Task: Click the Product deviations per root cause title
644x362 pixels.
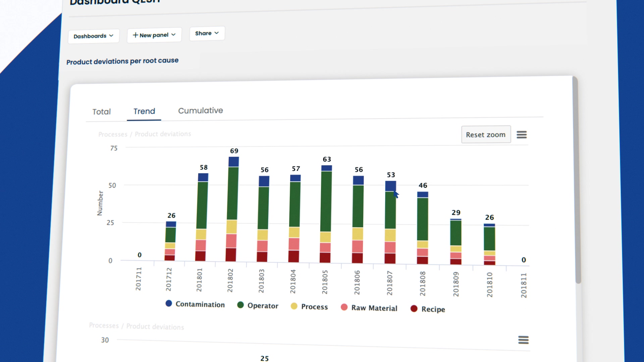Action: pos(122,61)
